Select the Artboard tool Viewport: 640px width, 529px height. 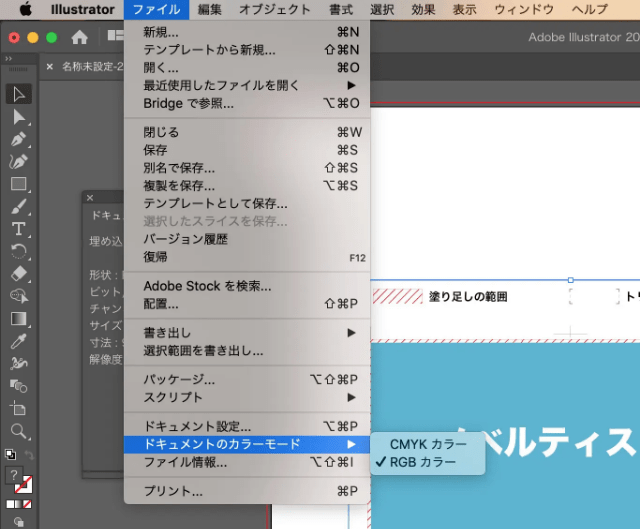click(18, 408)
